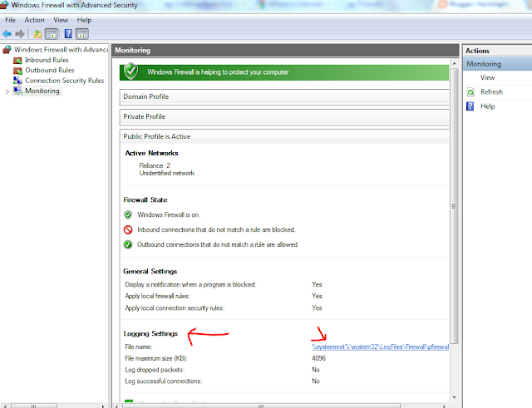Screen dimensions: 532x408
Task: Click the Outbound Rules tree icon
Action: point(17,71)
